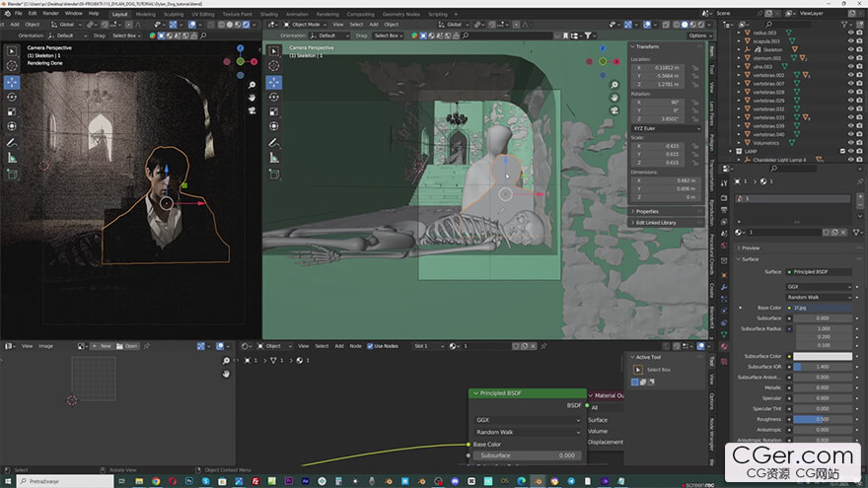Click the Subsurface Color swatch
Image resolution: width=868 pixels, height=488 pixels.
823,356
